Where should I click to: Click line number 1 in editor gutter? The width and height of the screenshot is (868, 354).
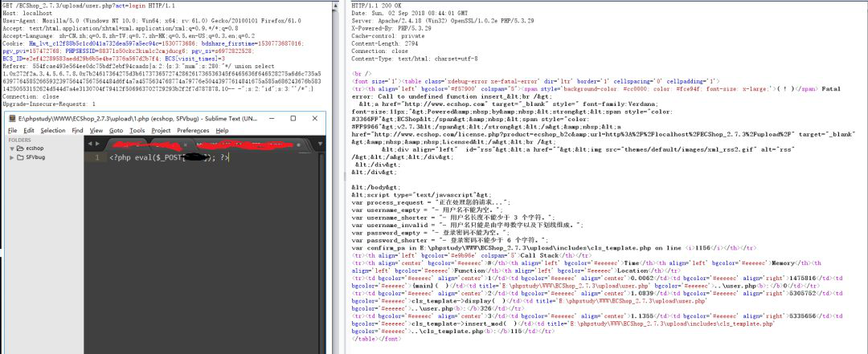point(98,158)
